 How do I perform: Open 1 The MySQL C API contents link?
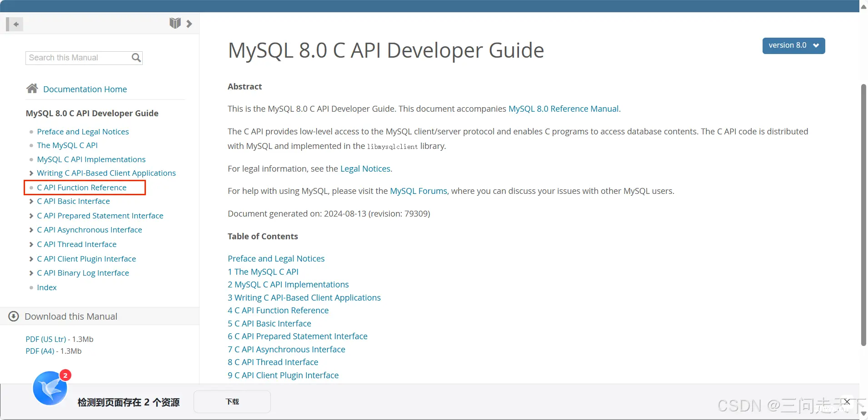click(x=263, y=272)
